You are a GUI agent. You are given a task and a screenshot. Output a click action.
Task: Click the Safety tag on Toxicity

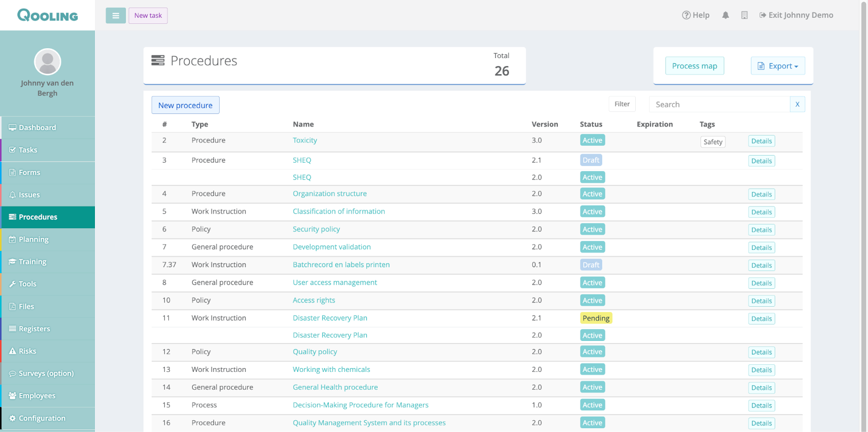click(713, 142)
